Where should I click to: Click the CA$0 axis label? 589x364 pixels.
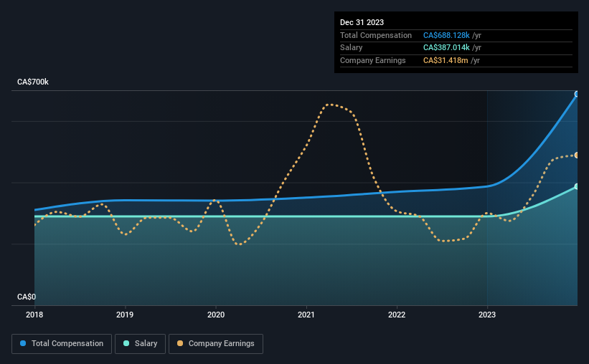(x=27, y=297)
